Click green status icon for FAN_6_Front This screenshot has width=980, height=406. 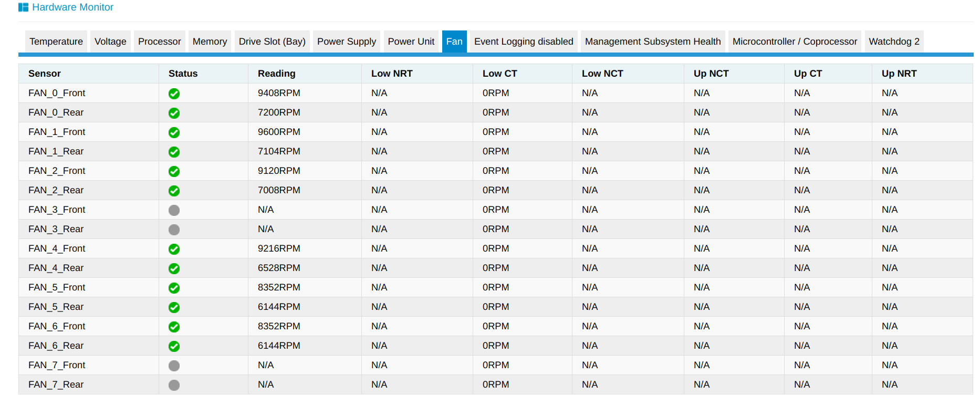(x=174, y=327)
